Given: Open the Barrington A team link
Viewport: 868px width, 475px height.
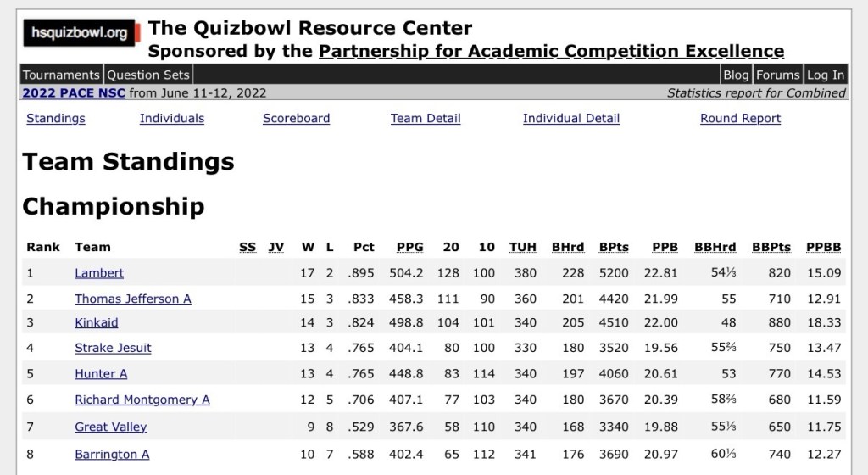Looking at the screenshot, I should click(x=112, y=454).
